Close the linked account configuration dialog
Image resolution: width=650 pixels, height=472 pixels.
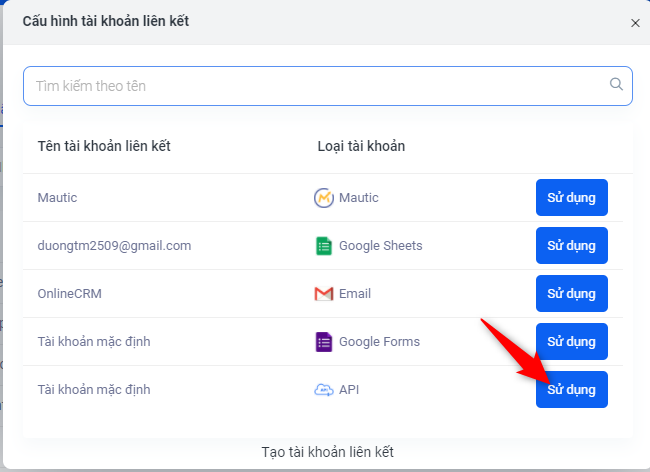tap(635, 23)
